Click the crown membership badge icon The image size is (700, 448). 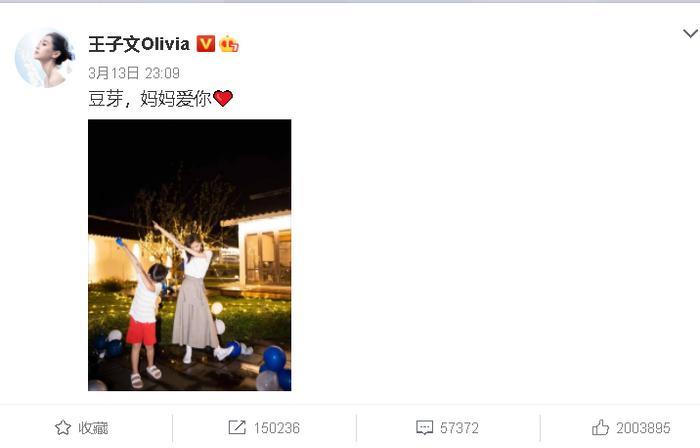(229, 44)
